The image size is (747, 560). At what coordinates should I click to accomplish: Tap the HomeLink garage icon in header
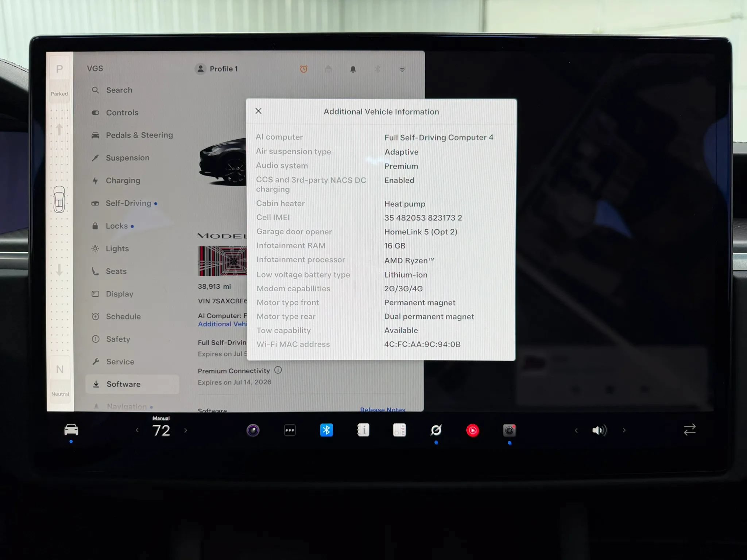[x=328, y=69]
